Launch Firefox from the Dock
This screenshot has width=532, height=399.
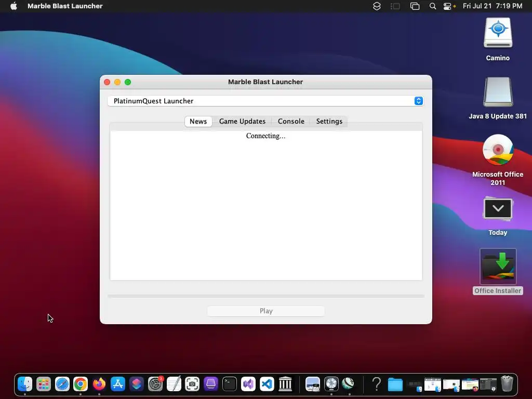click(99, 384)
